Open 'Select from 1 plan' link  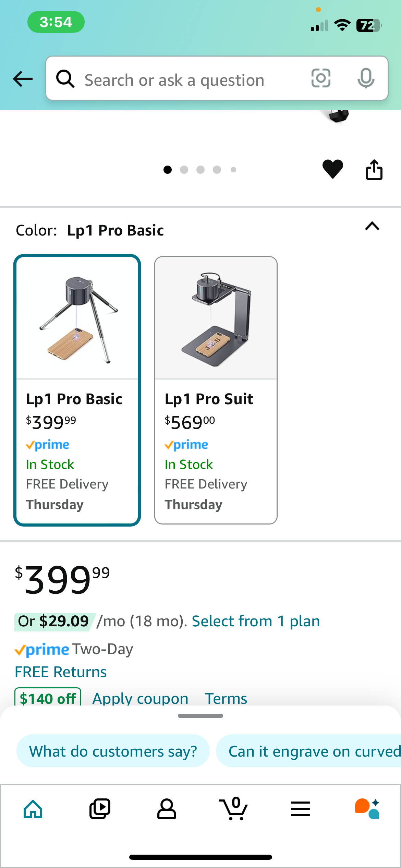[x=256, y=621]
